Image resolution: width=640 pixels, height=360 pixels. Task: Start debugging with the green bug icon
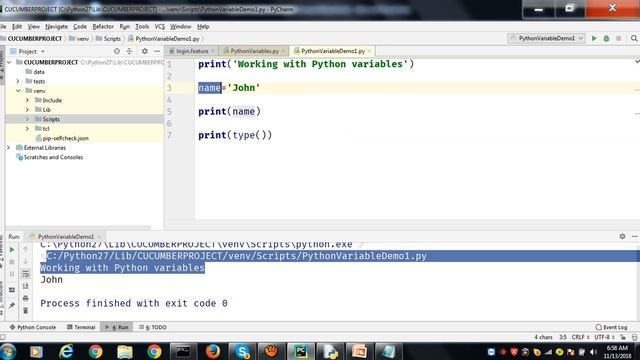click(607, 38)
